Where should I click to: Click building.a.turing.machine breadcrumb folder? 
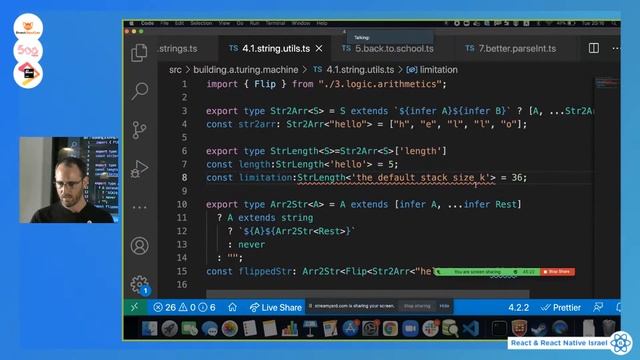(246, 70)
